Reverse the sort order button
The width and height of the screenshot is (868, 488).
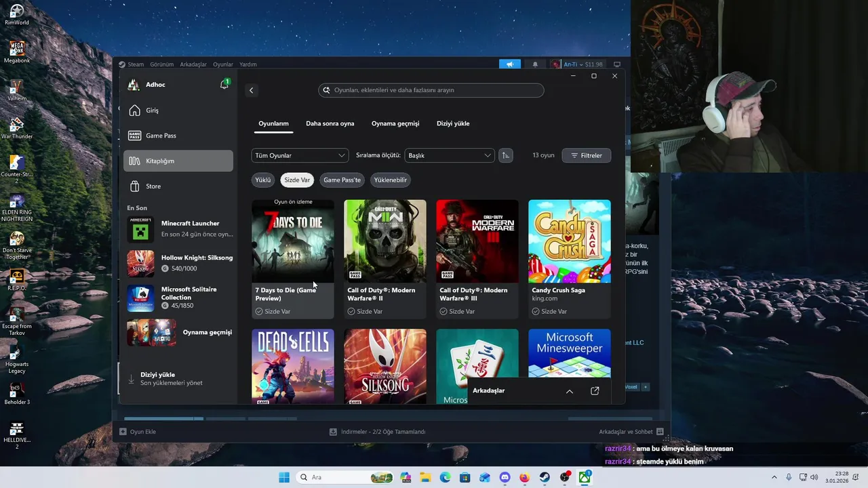pyautogui.click(x=505, y=155)
